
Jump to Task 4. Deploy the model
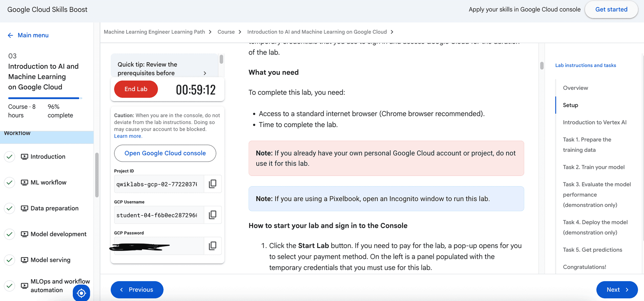[595, 227]
